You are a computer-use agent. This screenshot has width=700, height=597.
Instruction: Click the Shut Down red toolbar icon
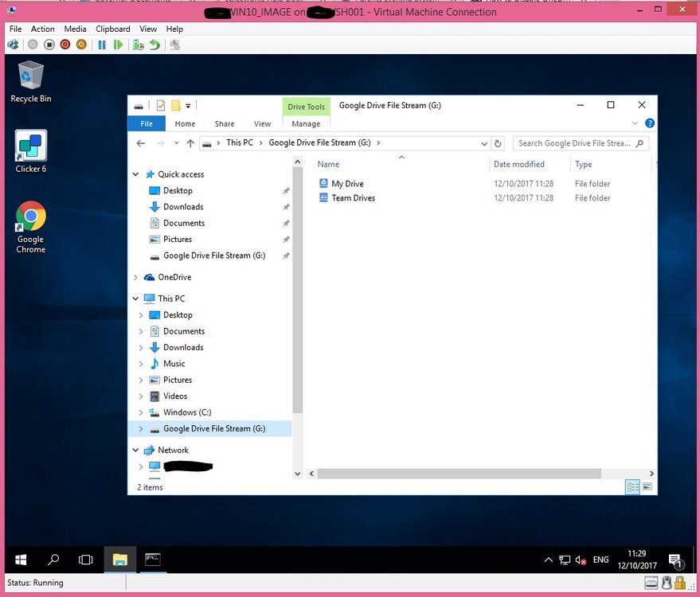(x=65, y=45)
